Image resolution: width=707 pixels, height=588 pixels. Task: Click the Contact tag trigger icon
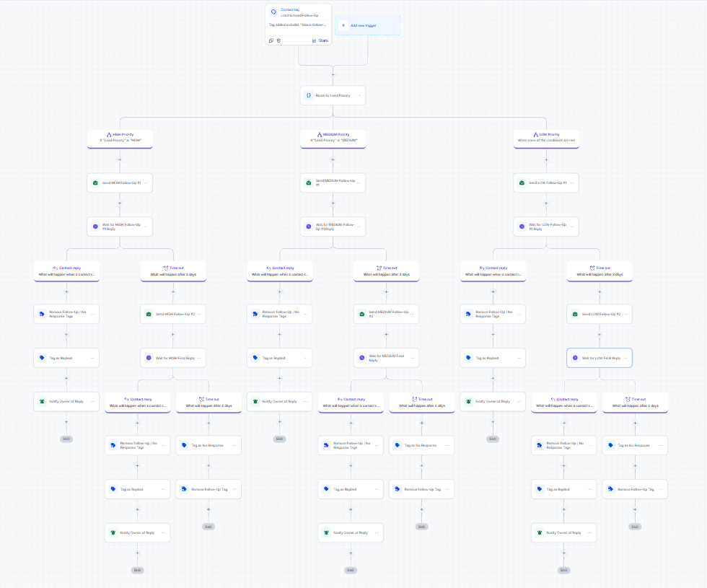pos(273,12)
